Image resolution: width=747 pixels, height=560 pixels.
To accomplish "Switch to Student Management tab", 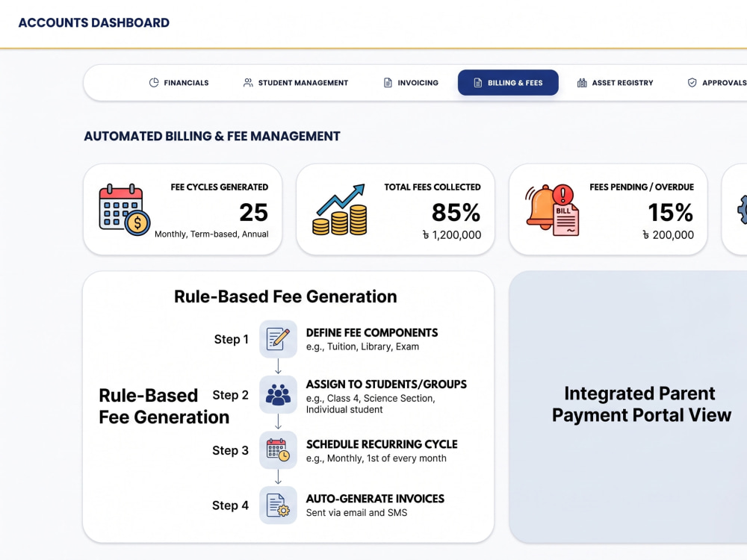I will click(296, 82).
